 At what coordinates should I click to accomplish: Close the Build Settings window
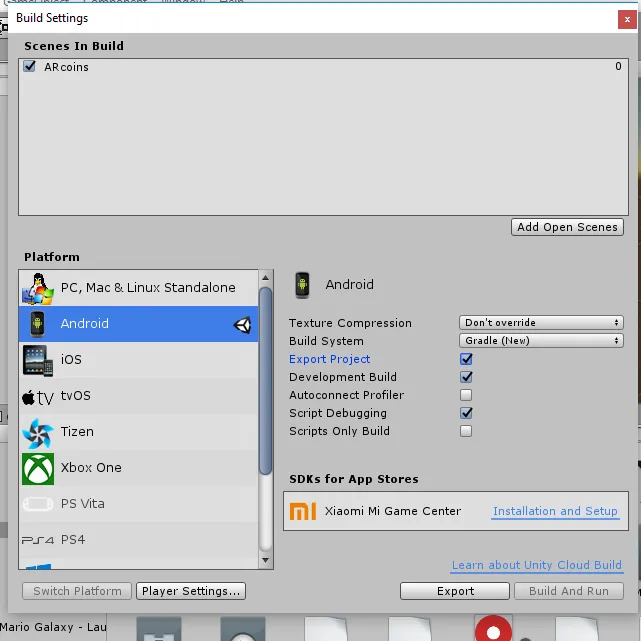point(627,19)
